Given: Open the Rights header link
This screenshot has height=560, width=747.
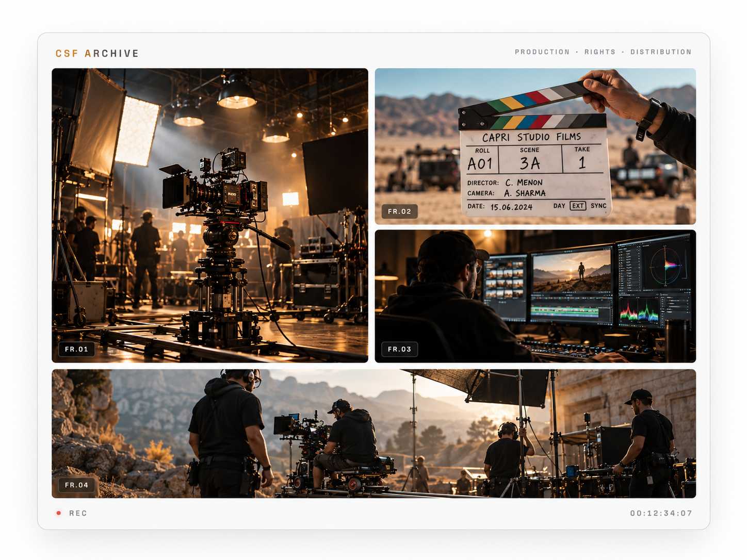Looking at the screenshot, I should [x=600, y=52].
